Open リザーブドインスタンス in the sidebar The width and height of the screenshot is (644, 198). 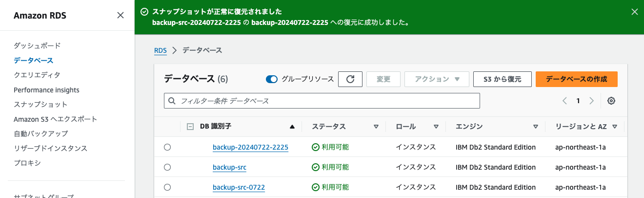tap(50, 148)
